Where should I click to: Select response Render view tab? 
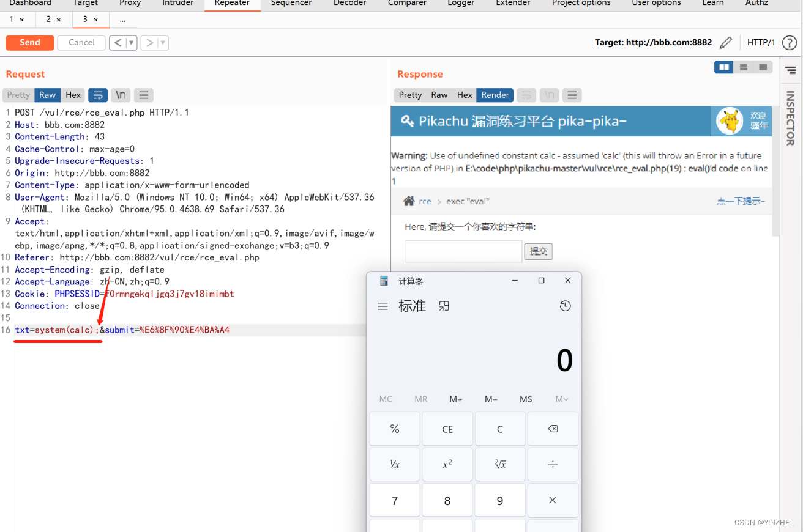pyautogui.click(x=495, y=95)
